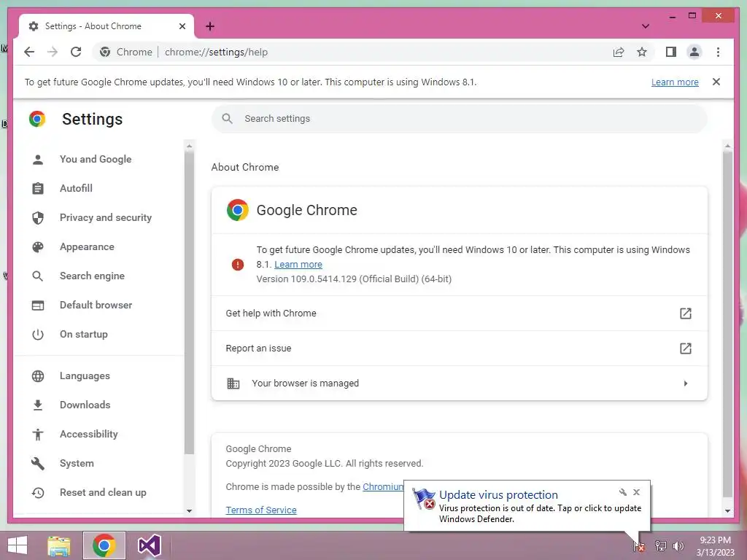Open Get help with Chrome row
747x560 pixels.
tap(460, 314)
